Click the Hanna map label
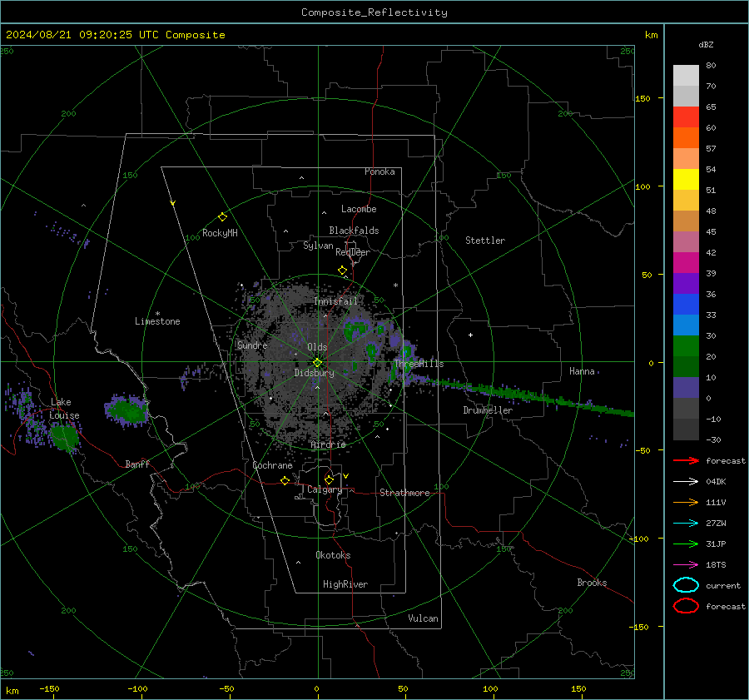This screenshot has height=700, width=749. [x=582, y=371]
